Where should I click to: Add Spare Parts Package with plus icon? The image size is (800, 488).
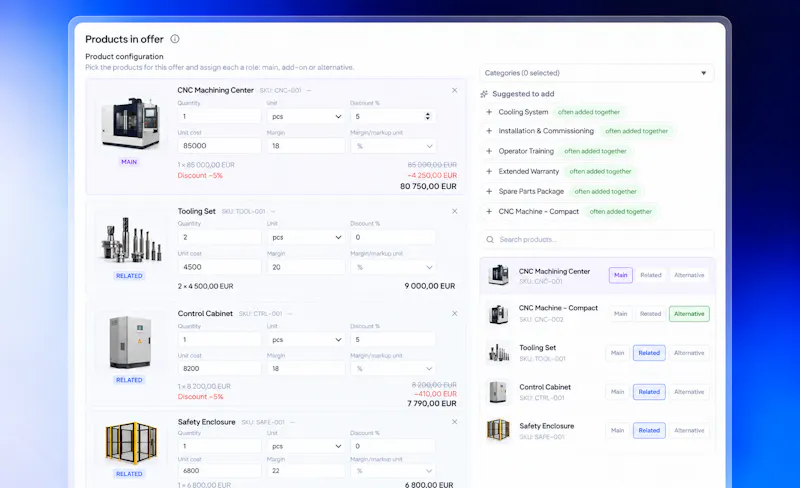489,191
